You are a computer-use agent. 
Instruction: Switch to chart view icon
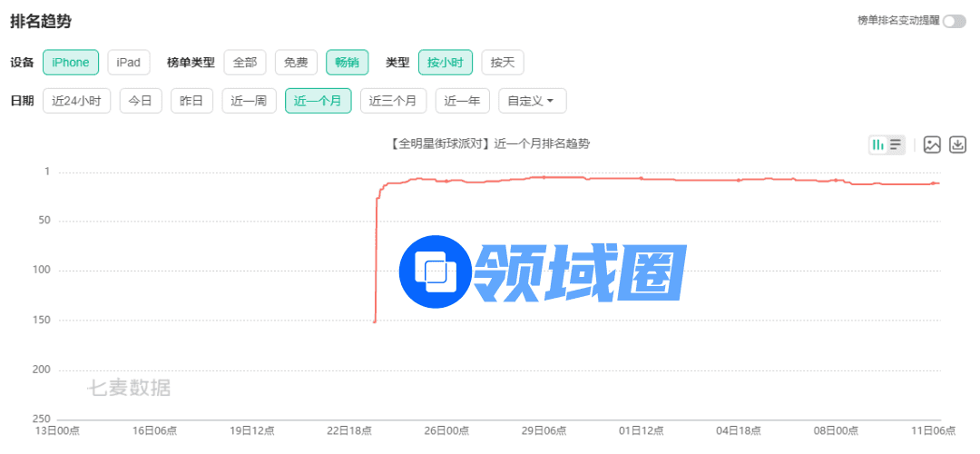[878, 144]
